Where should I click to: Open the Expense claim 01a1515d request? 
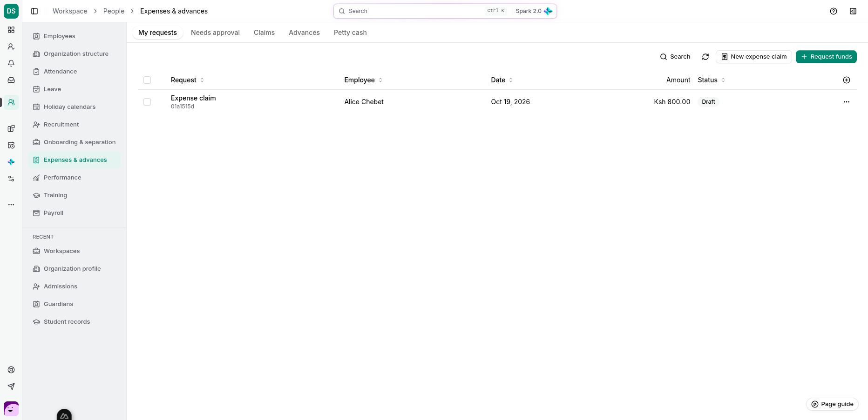[x=193, y=102]
